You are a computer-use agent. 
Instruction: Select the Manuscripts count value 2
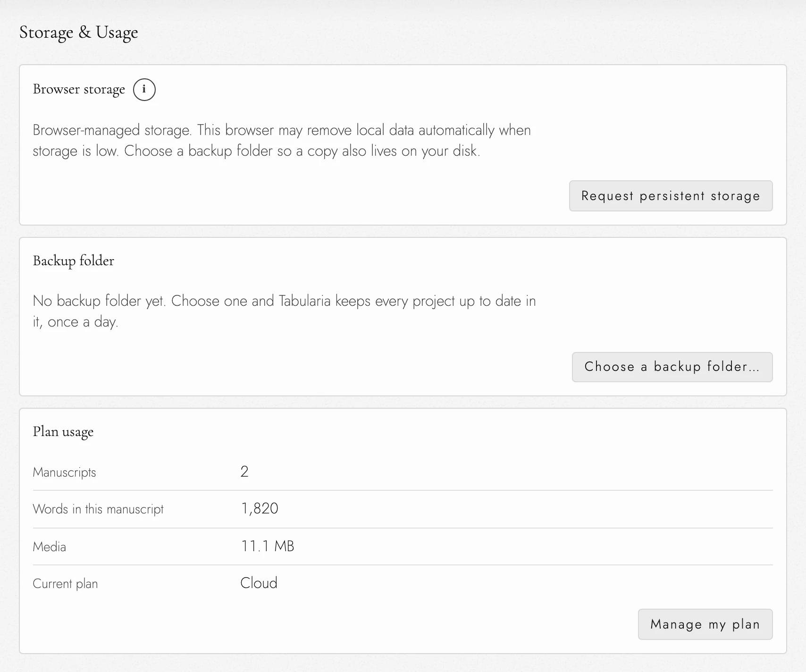pyautogui.click(x=244, y=471)
